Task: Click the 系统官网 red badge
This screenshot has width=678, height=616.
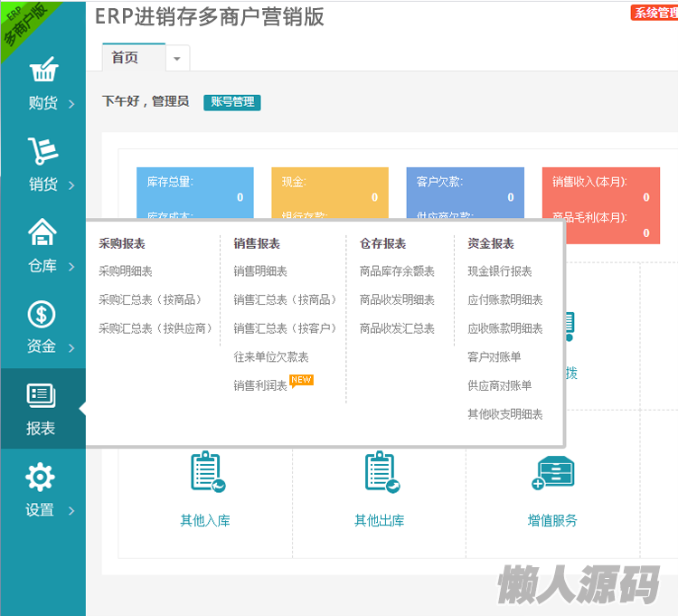Action: (x=654, y=13)
